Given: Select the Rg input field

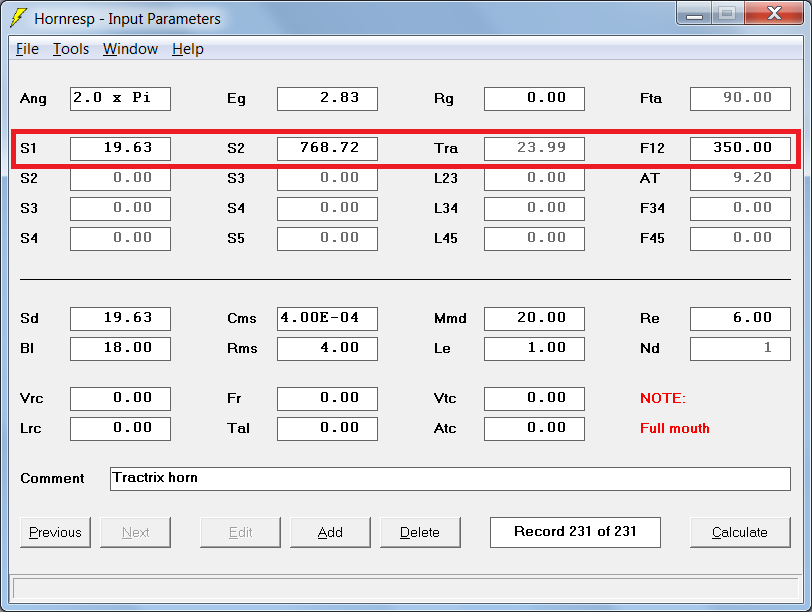Looking at the screenshot, I should pyautogui.click(x=534, y=99).
